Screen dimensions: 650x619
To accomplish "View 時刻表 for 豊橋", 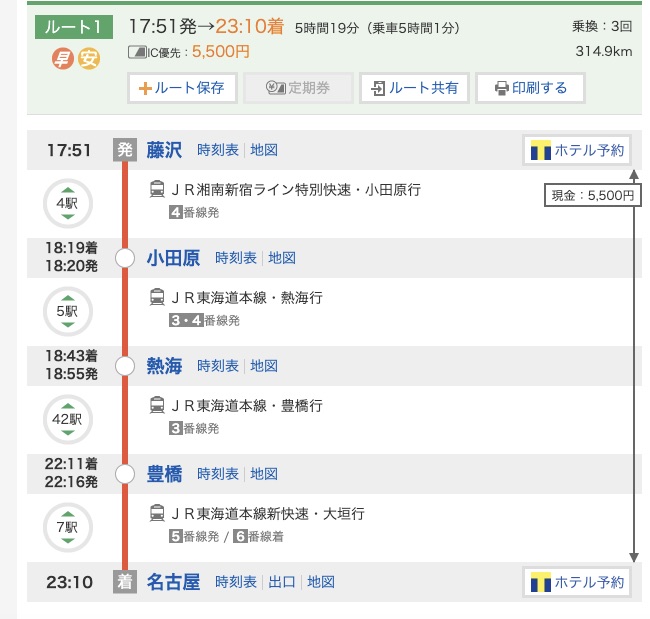I will pos(218,474).
